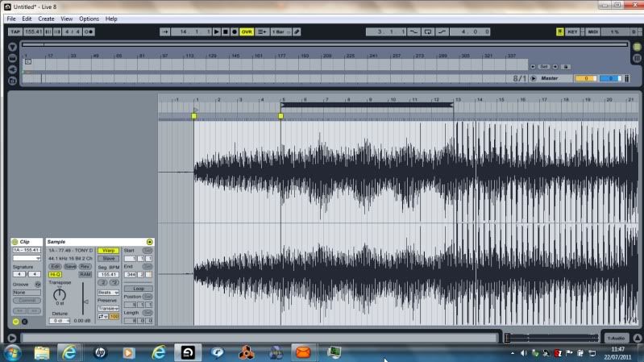
Task: Toggle Hi-Q sample mode
Action: point(56,274)
